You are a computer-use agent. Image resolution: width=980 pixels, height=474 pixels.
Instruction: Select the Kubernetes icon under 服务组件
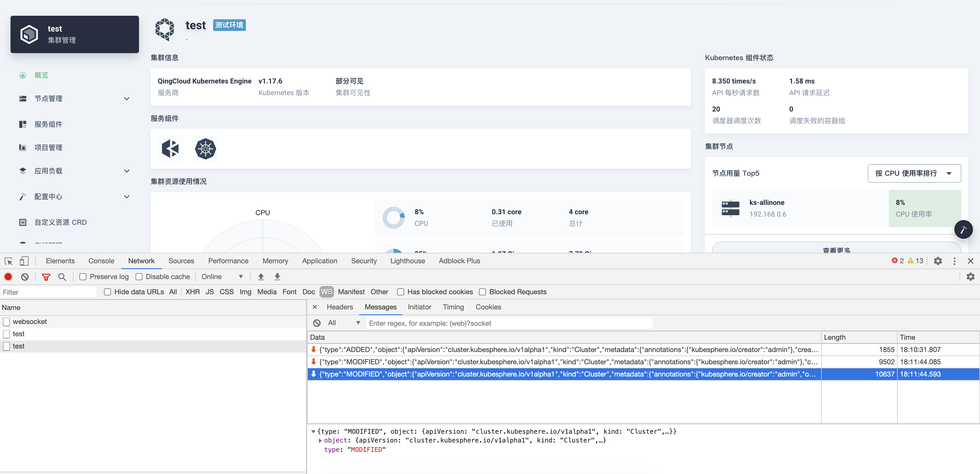tap(205, 149)
